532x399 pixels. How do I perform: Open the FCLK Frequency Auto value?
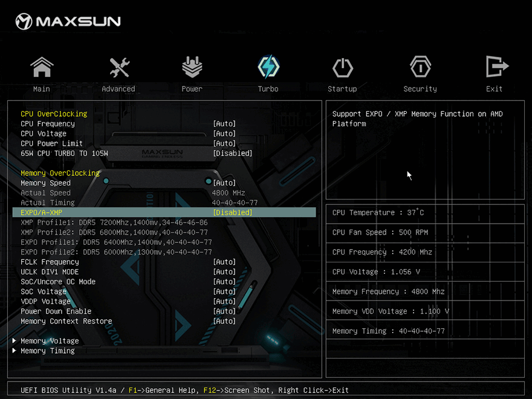click(x=224, y=262)
